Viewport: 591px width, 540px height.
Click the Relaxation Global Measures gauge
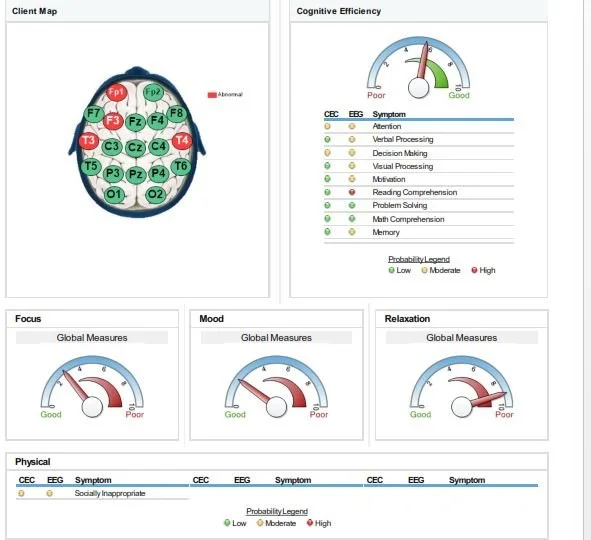(x=461, y=386)
